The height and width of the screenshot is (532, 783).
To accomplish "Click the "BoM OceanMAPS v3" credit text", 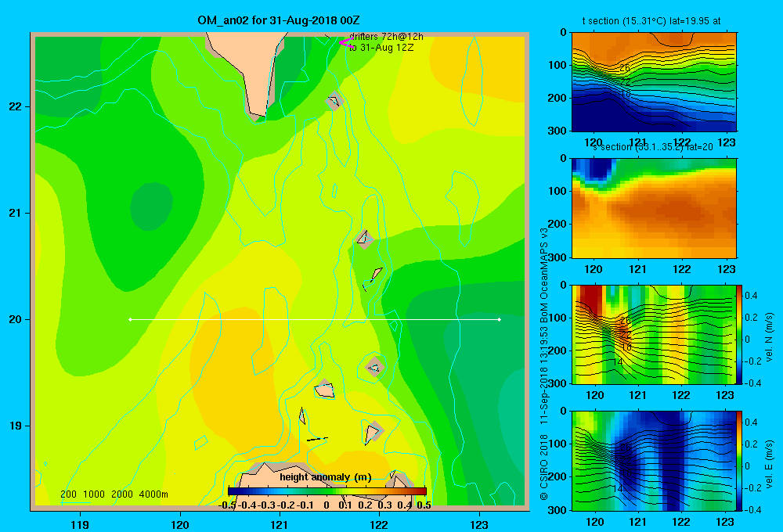I will pyautogui.click(x=544, y=274).
